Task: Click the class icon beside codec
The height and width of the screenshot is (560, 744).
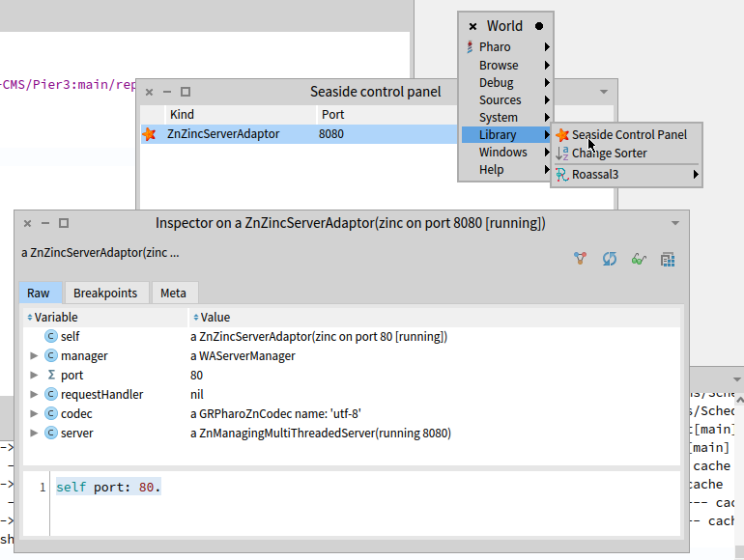Action: [x=51, y=413]
